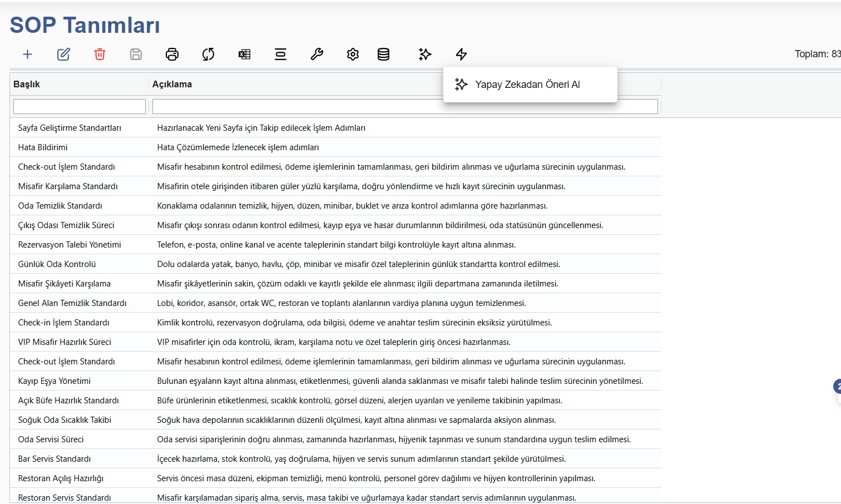Sort by the Açıklama column header
This screenshot has height=504, width=841.
[x=172, y=84]
